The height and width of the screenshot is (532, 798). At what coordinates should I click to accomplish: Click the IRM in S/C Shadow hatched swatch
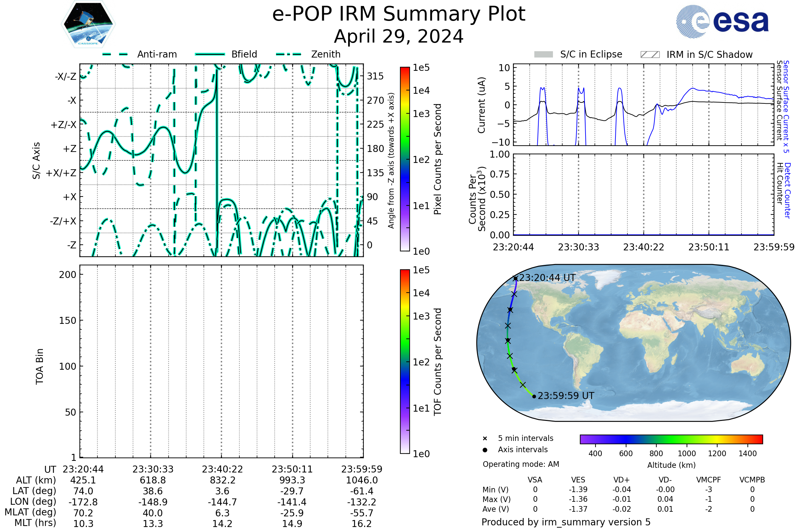[x=650, y=55]
